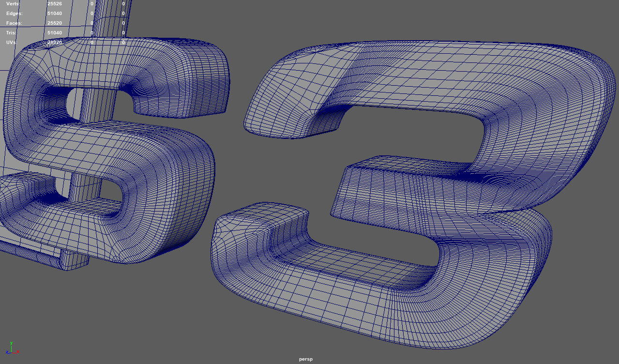Image resolution: width=619 pixels, height=364 pixels.
Task: Click the Verts label in the poly count HUD
Action: [13, 4]
